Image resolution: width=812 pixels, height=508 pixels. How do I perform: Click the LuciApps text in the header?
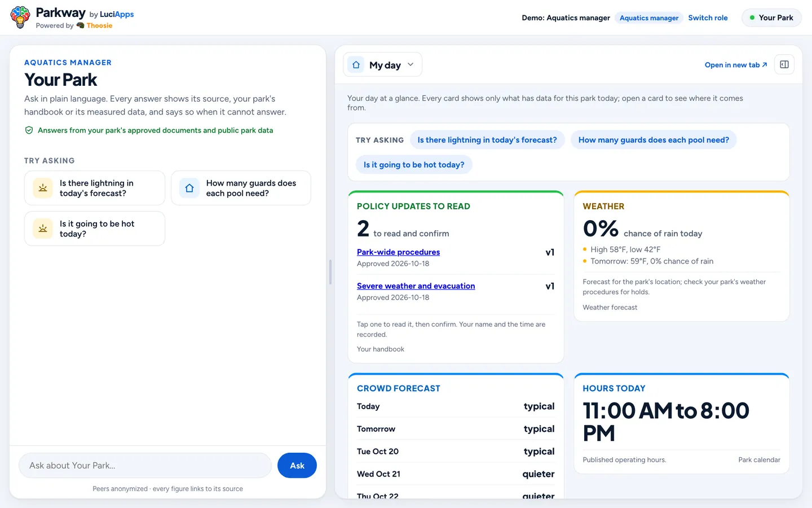pyautogui.click(x=117, y=14)
